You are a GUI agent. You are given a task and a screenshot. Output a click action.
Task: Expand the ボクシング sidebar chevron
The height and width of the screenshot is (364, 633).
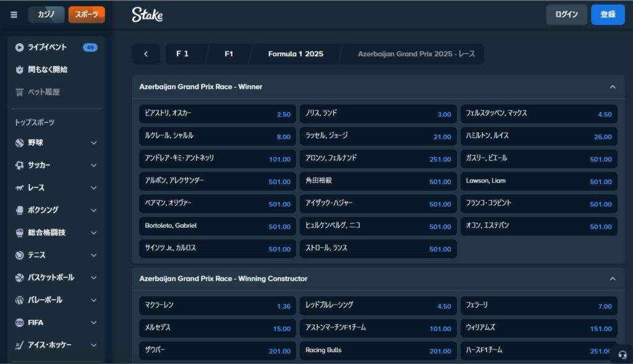(94, 210)
